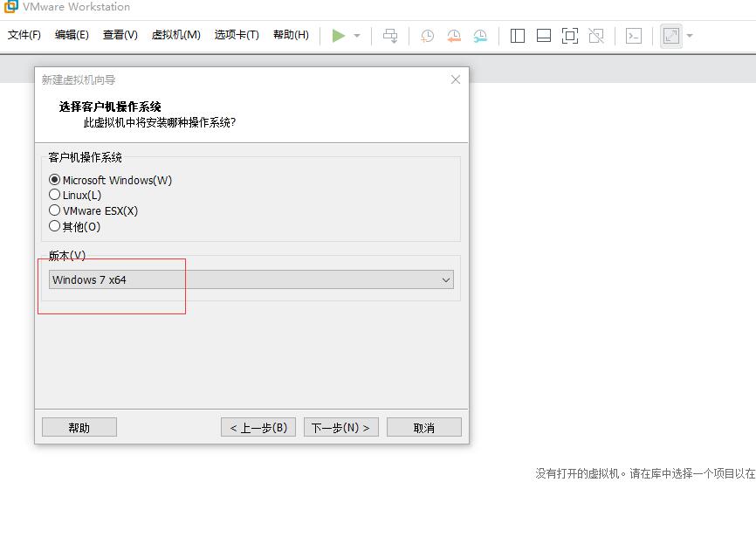Click the Send Ctrl+Alt+Del toolbar icon

click(x=390, y=36)
